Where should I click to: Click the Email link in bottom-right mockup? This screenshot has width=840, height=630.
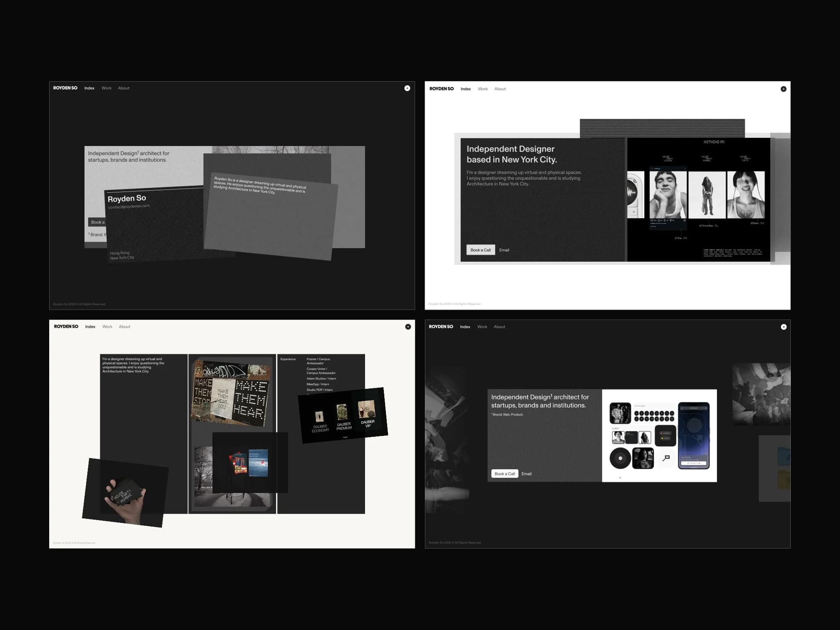(x=526, y=474)
